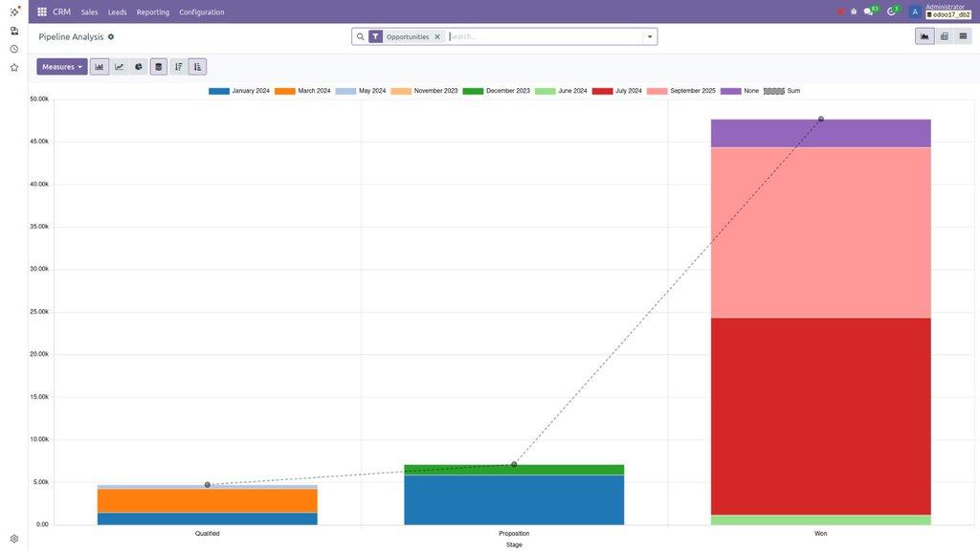Switch to list view

click(x=963, y=35)
